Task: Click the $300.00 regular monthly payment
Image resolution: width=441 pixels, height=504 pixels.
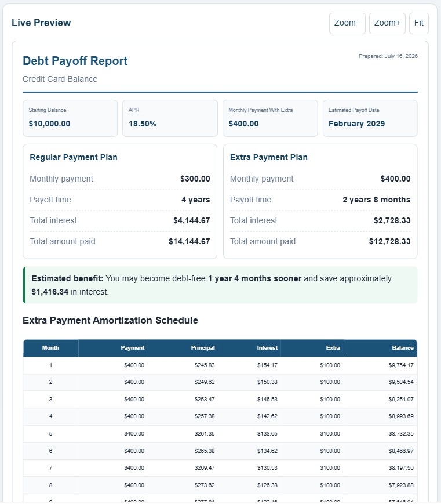Action: tap(195, 179)
